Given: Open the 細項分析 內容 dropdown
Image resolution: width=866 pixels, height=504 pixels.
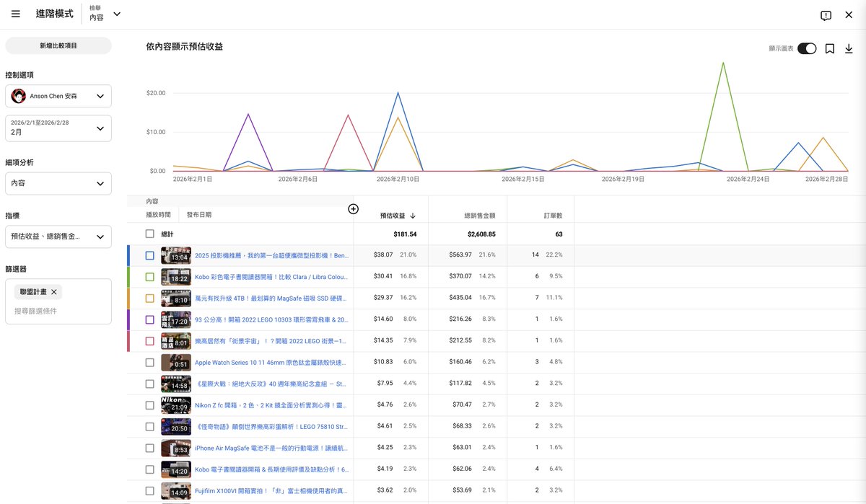Looking at the screenshot, I should click(58, 184).
